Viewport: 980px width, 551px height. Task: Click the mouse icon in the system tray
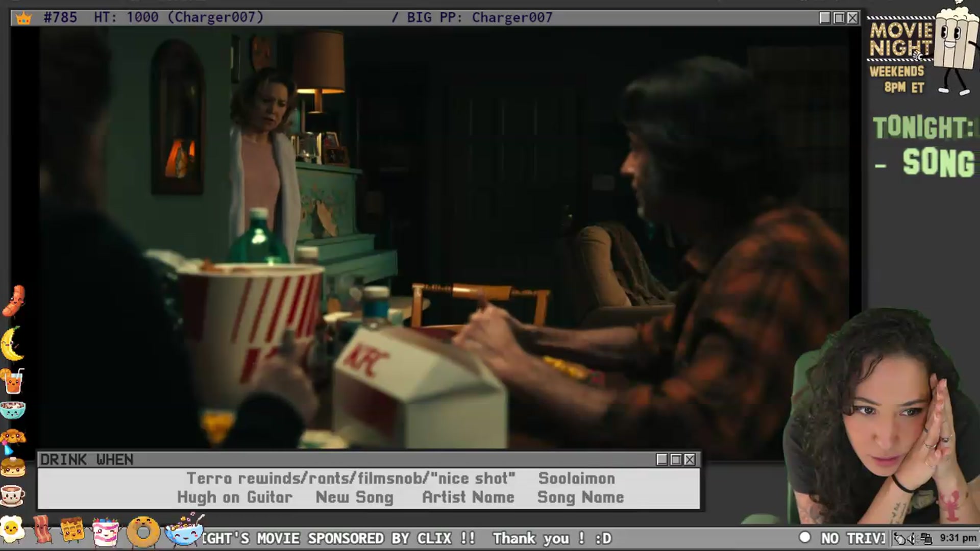pos(900,538)
